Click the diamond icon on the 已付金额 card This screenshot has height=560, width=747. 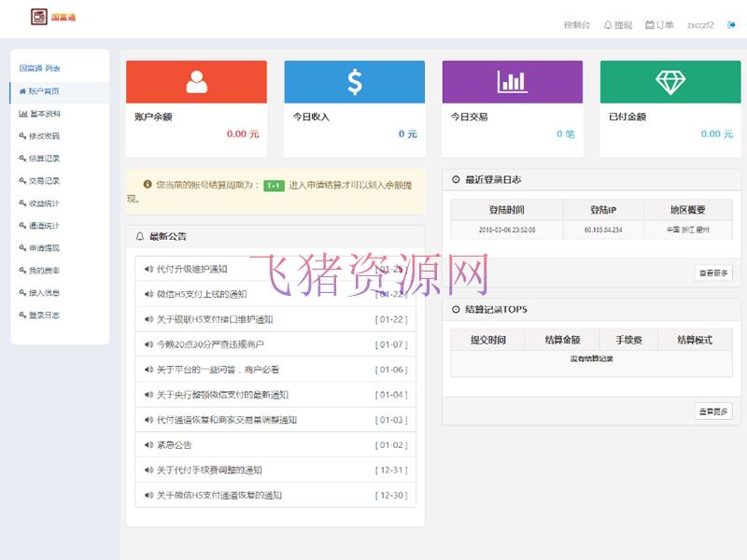pyautogui.click(x=670, y=82)
